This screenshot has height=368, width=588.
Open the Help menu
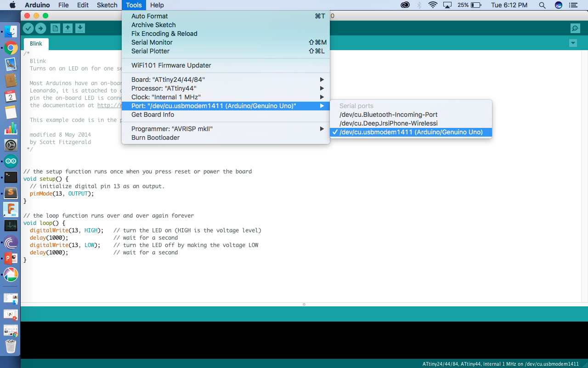[157, 5]
